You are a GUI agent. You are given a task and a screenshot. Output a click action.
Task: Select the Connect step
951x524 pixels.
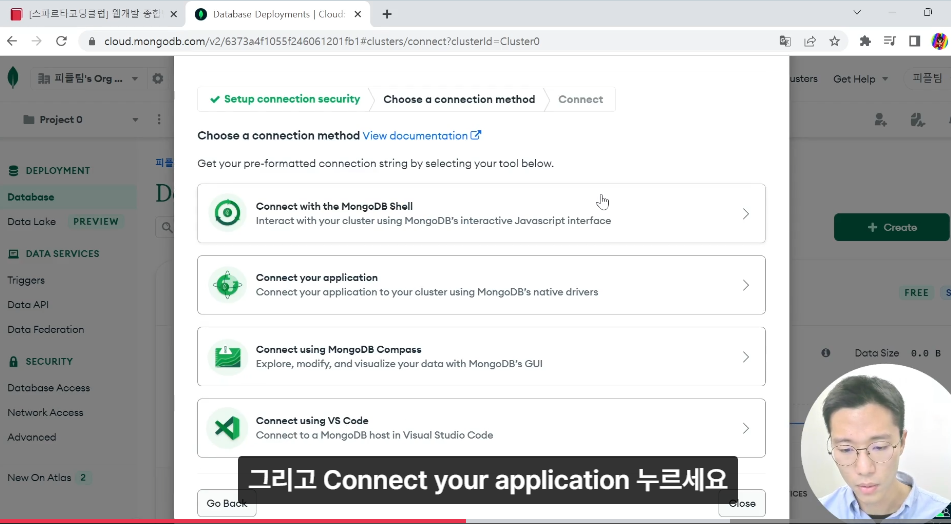pyautogui.click(x=580, y=99)
